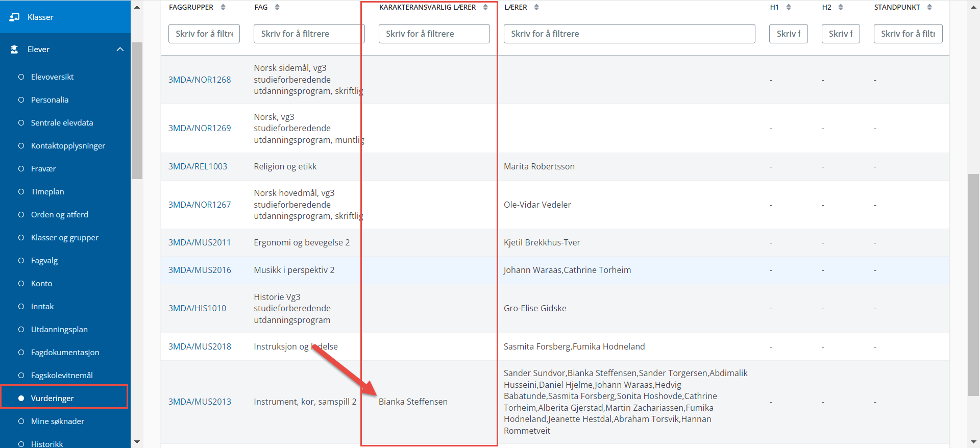Open Elevoversikt in sidebar
Viewport: 980px width, 448px height.
tap(52, 77)
